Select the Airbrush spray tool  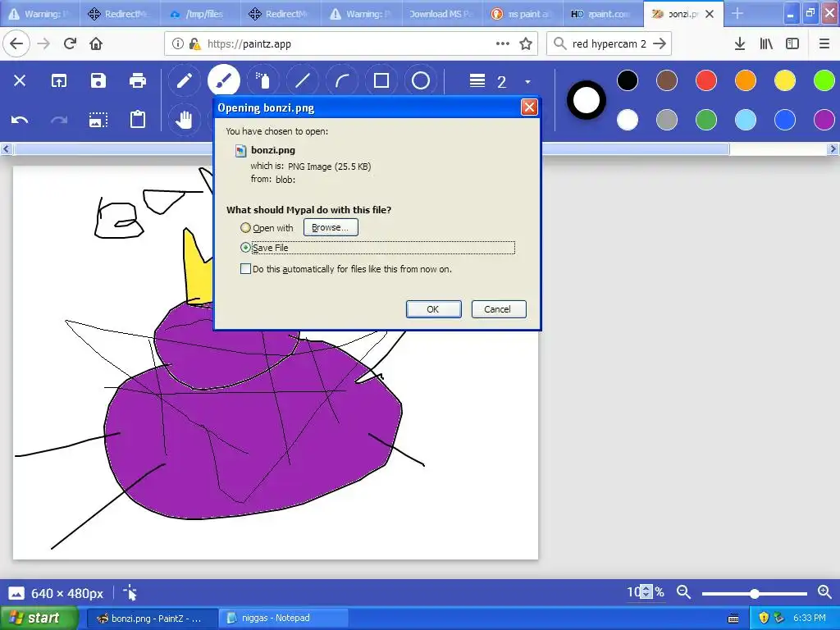[x=262, y=81]
